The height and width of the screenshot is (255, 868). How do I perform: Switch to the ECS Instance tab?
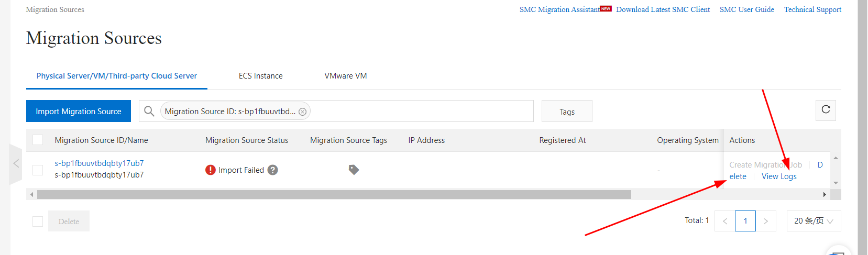click(260, 76)
